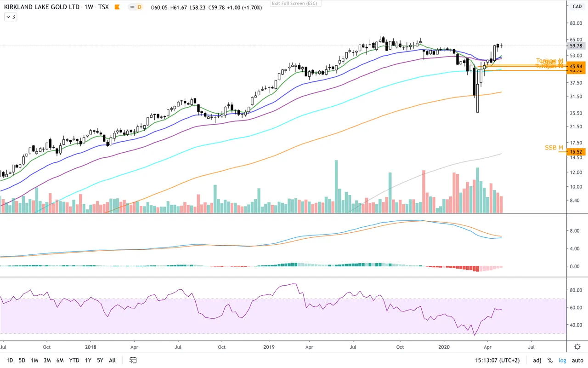
Task: Select the YTD time range
Action: [74, 360]
